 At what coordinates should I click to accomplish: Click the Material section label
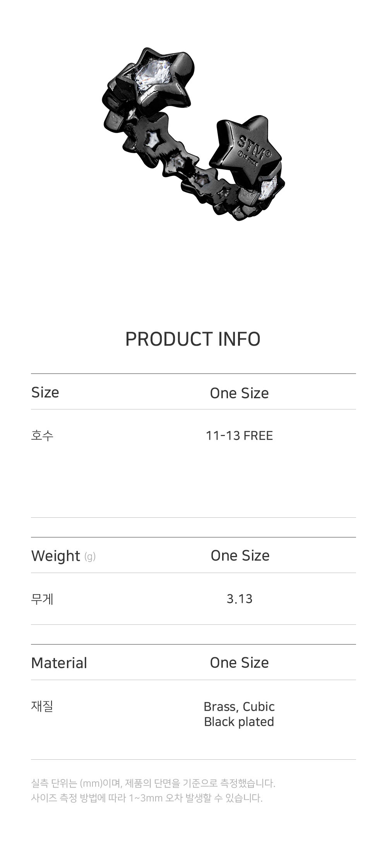(59, 663)
